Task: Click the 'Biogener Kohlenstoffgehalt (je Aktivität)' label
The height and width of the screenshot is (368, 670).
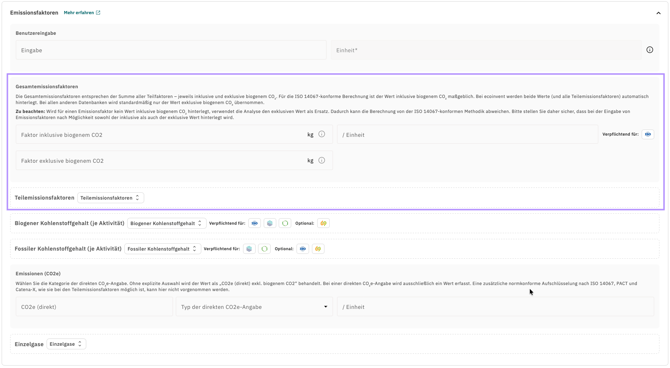Action: [70, 223]
